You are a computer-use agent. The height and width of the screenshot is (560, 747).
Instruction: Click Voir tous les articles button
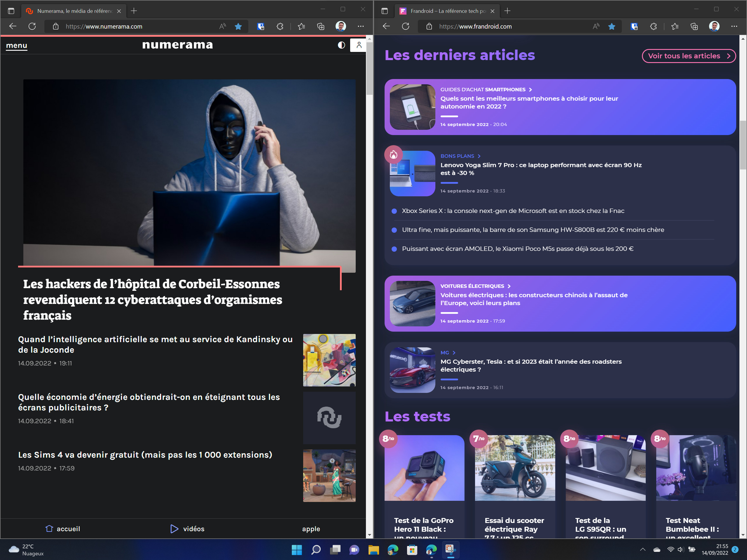(689, 56)
